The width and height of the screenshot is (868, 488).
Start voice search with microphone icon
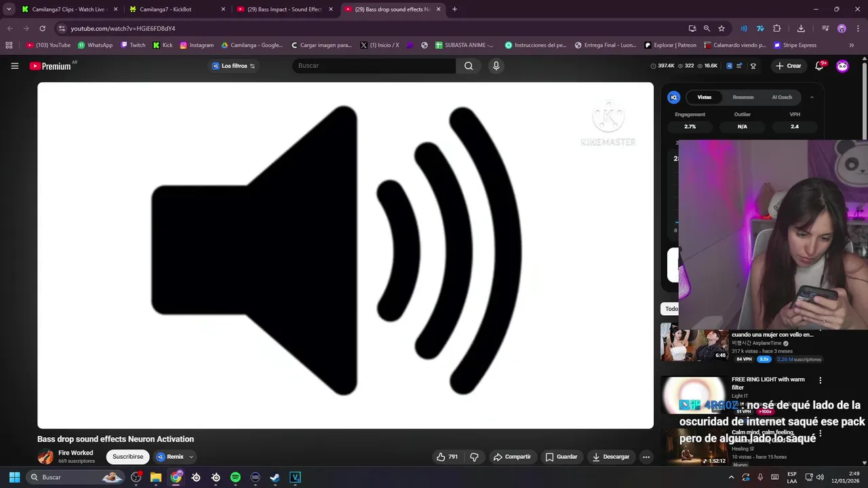[496, 66]
